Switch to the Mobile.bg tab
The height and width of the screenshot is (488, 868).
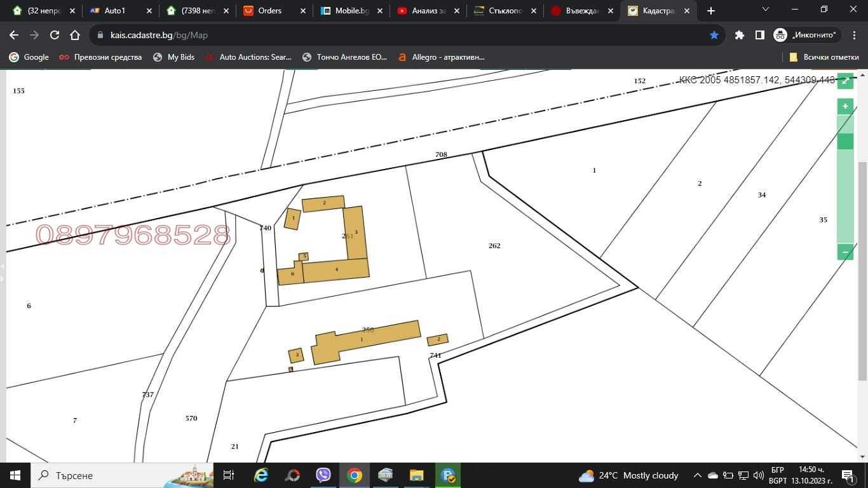click(x=351, y=11)
